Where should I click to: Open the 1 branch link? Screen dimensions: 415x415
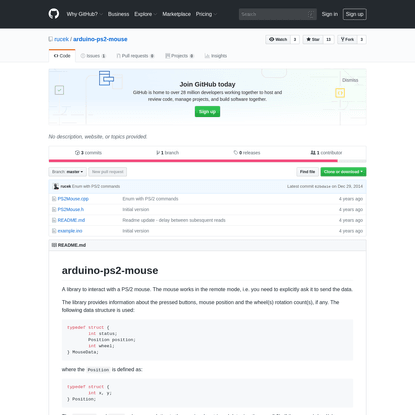[167, 153]
